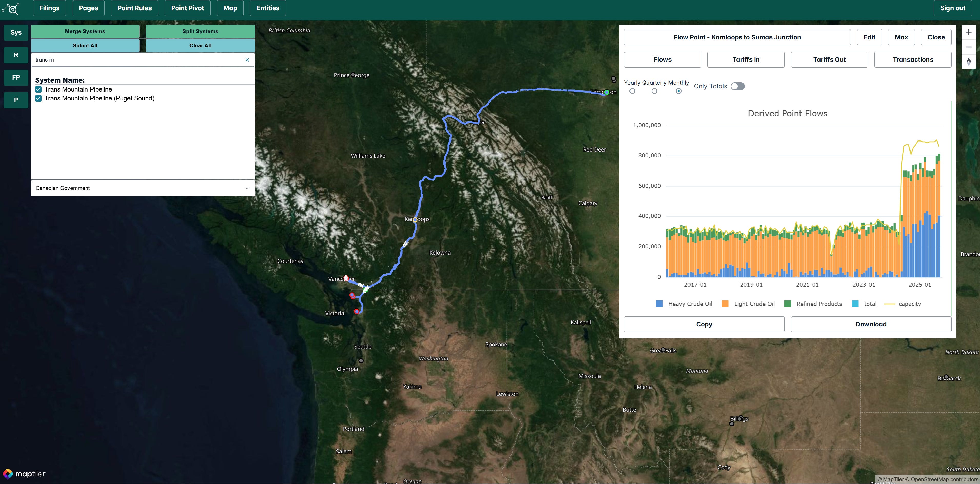Screen dimensions: 980x484
Task: Select the Yearly radio button
Action: pyautogui.click(x=632, y=91)
